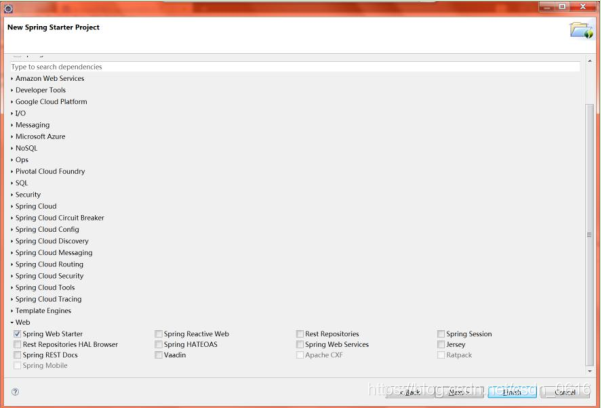Expand the Ops category
Screen dimensions: 601x408
click(12, 160)
